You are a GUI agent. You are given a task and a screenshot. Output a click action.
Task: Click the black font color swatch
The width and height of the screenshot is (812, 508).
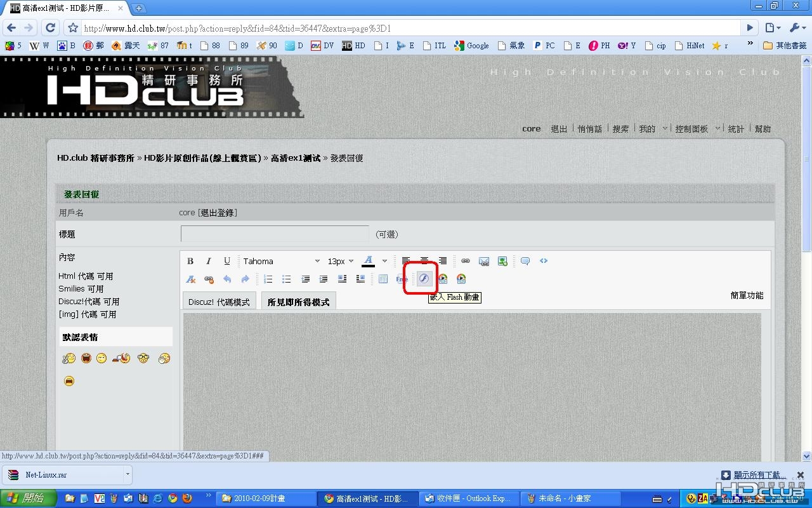(368, 261)
